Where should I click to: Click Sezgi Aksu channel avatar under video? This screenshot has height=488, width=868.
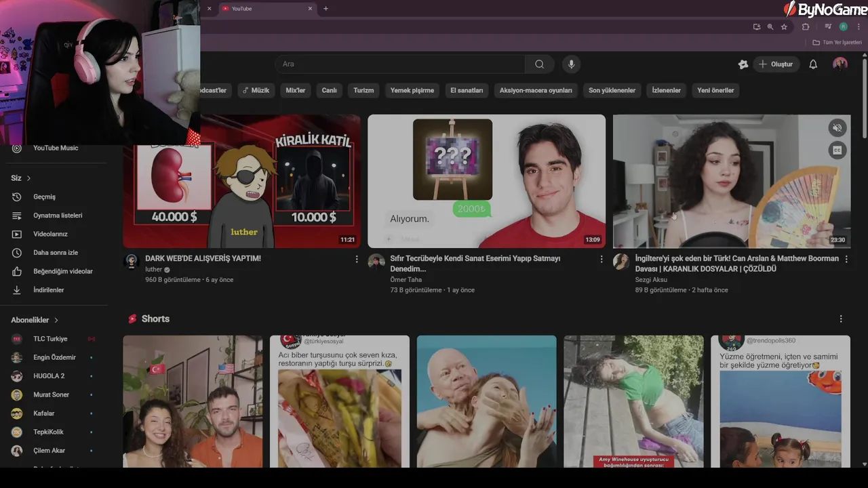621,262
